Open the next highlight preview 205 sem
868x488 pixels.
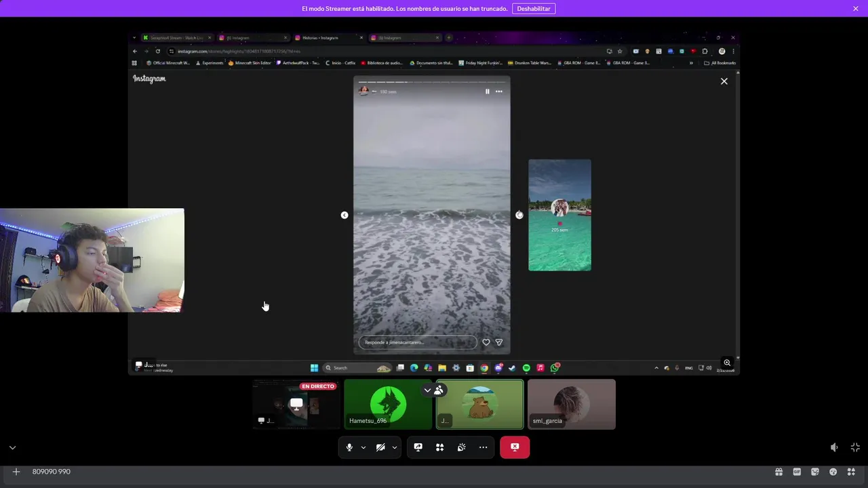[559, 216]
